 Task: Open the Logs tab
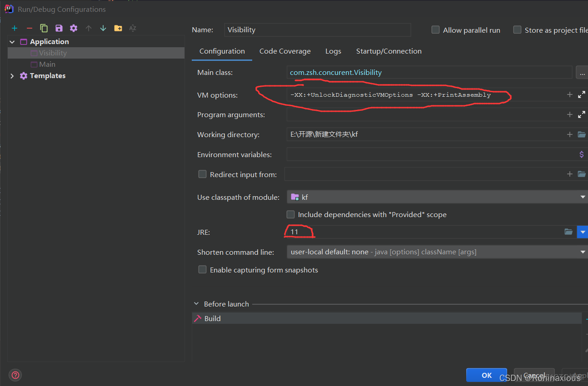pos(333,51)
